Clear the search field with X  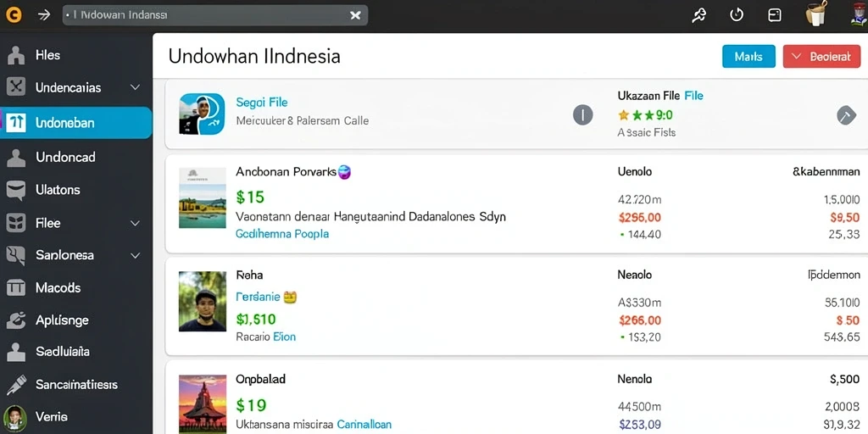click(355, 15)
